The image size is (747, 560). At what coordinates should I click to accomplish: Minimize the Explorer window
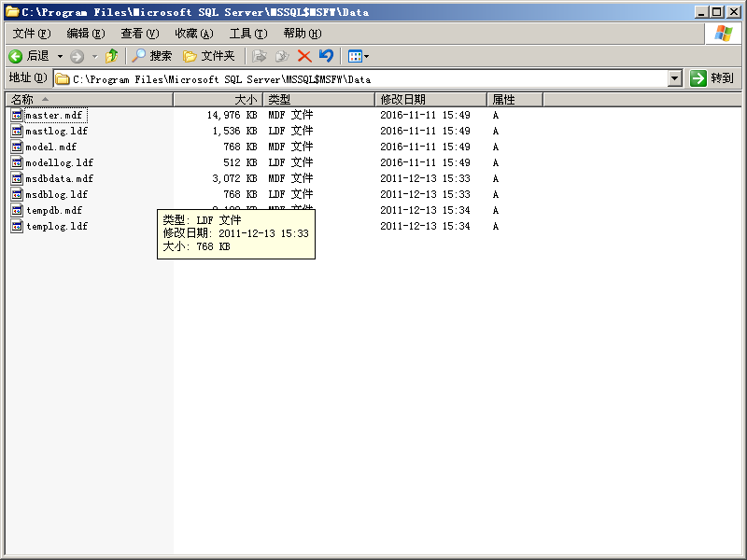pos(701,12)
